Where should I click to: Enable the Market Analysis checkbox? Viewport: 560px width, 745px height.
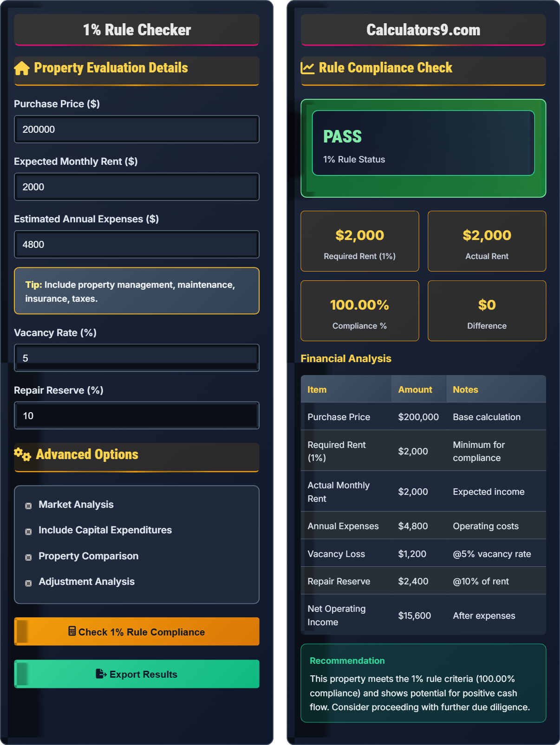pyautogui.click(x=28, y=505)
